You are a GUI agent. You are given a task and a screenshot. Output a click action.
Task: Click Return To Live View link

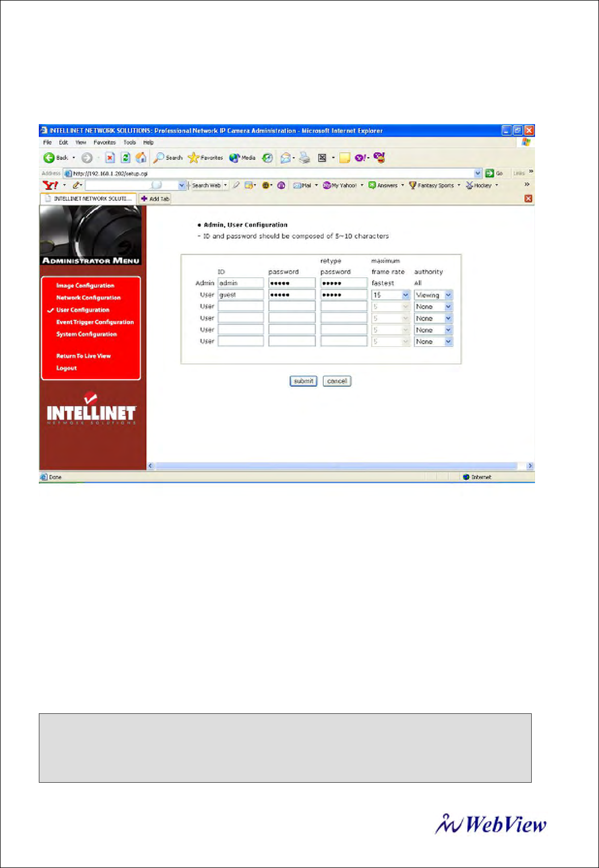click(84, 356)
